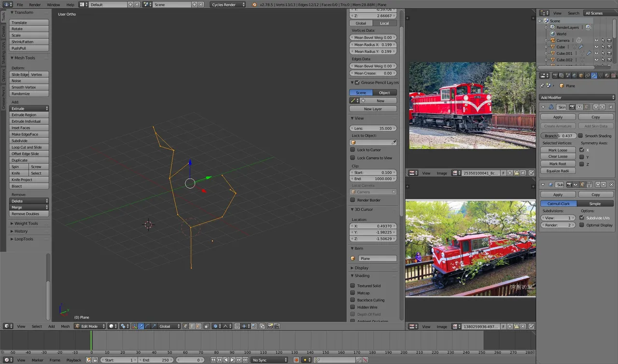Open the Mesh Data properties tab
This screenshot has height=364, width=618.
click(x=600, y=75)
